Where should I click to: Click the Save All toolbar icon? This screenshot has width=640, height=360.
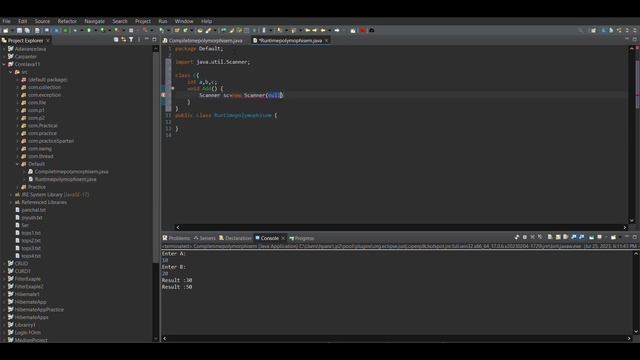[27, 30]
